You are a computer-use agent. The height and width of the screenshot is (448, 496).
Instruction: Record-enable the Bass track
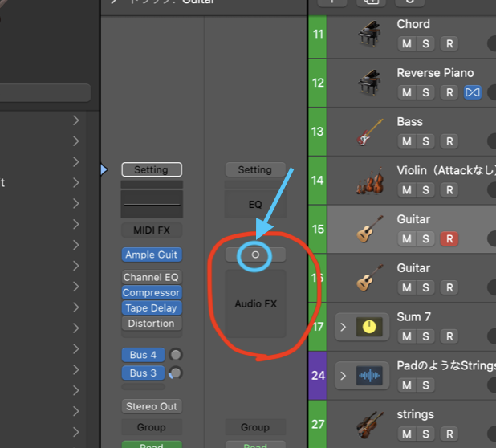pyautogui.click(x=449, y=141)
